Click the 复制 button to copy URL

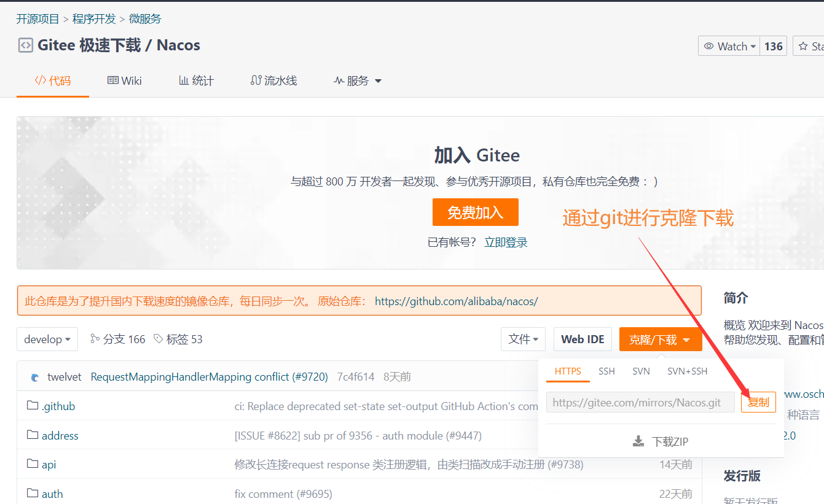(758, 402)
